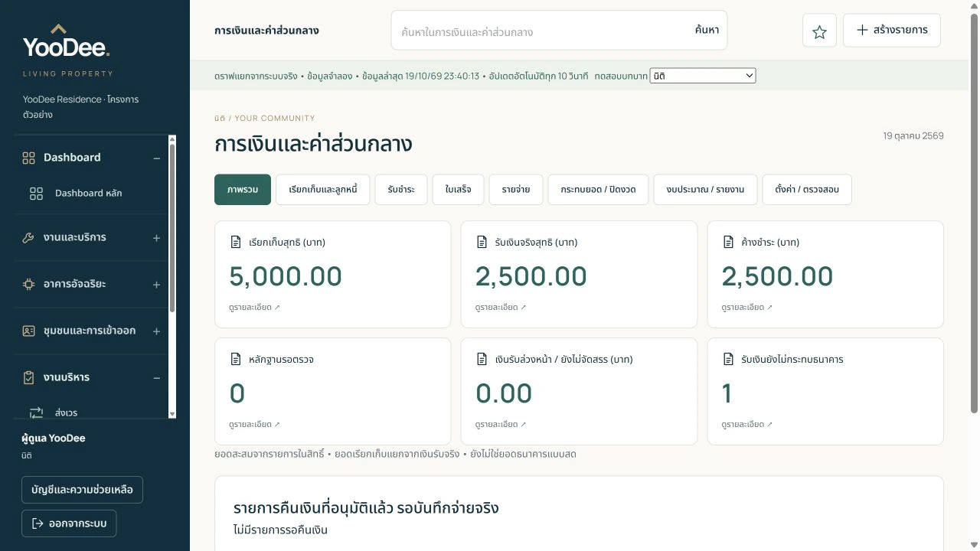The width and height of the screenshot is (980, 551).
Task: Click the breadcrumb นิติ / YOUR COMMUNITY
Action: click(265, 119)
